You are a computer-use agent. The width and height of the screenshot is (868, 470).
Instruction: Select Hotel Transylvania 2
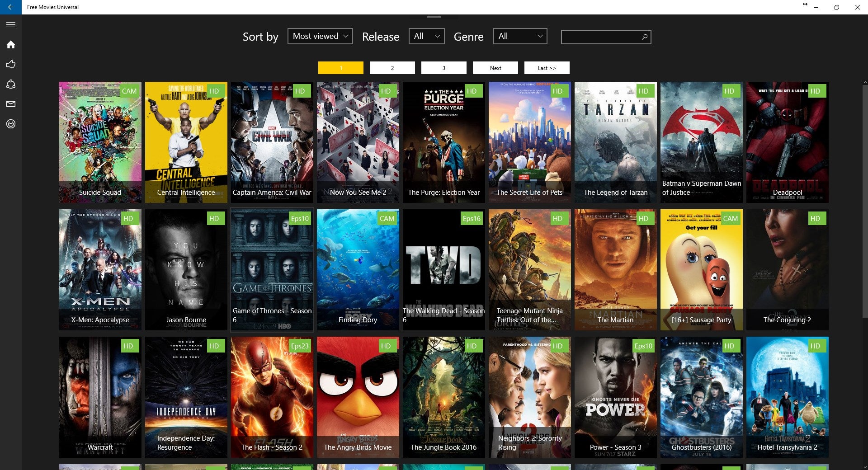tap(788, 397)
